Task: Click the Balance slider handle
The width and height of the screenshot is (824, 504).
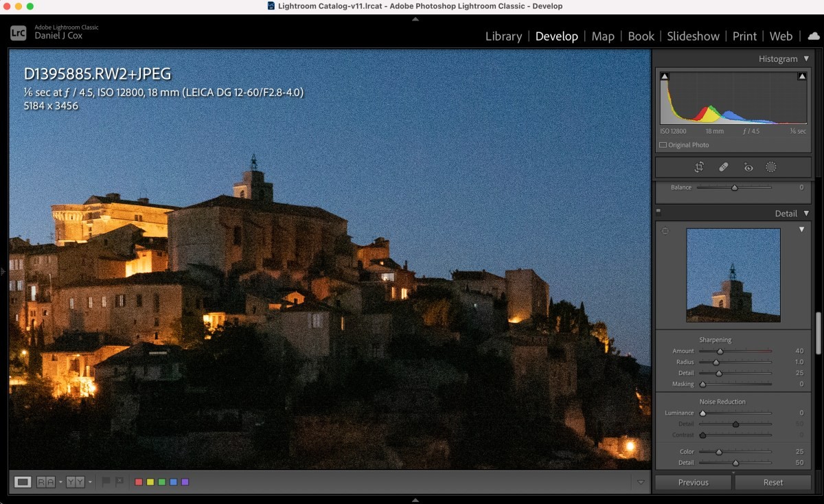Action: [x=734, y=187]
